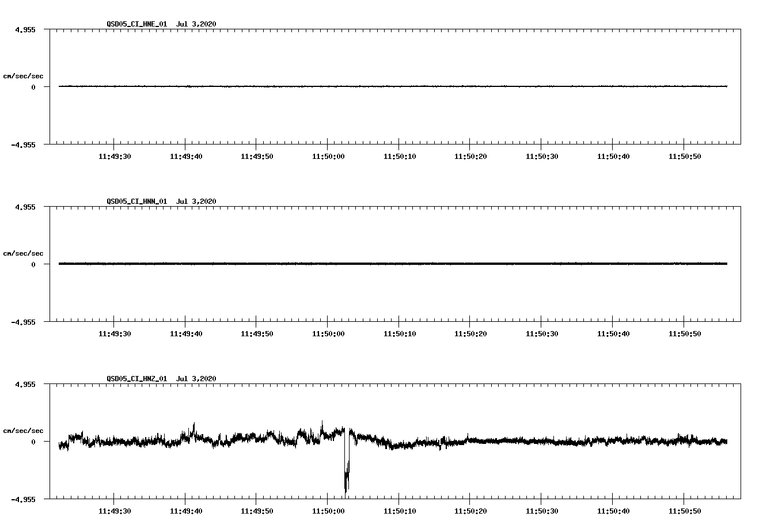Click the cm/sec/sec unit label of HNE plot
This screenshot has height=532, width=782.
23,76
